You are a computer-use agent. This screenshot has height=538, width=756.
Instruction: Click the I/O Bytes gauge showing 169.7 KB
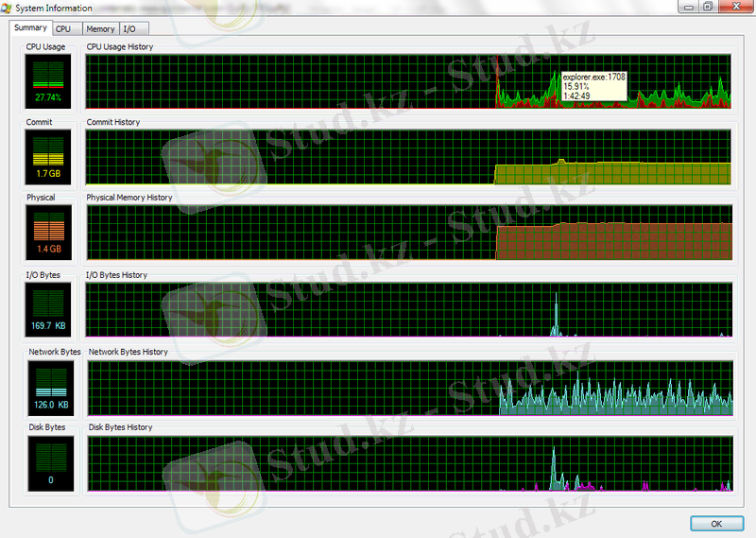[x=48, y=309]
